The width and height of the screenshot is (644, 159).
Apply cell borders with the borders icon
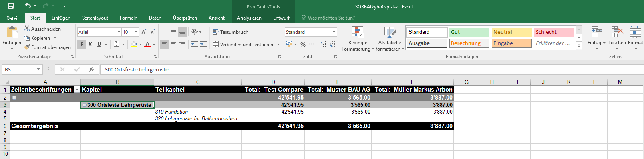coord(116,44)
